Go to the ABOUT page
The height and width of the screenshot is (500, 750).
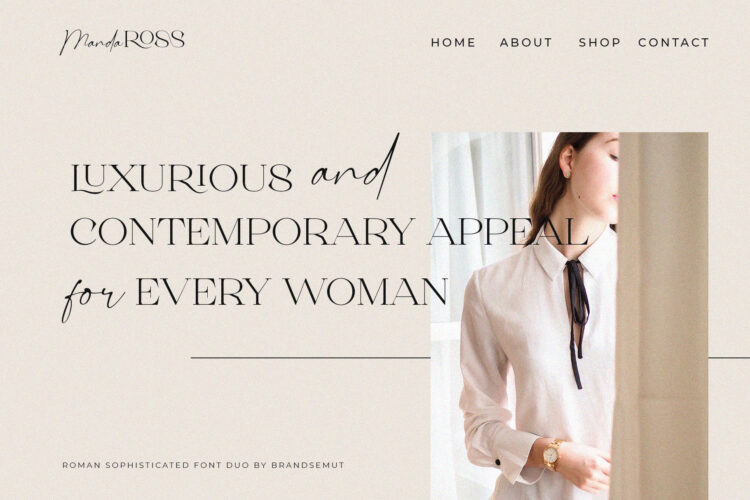pos(526,43)
